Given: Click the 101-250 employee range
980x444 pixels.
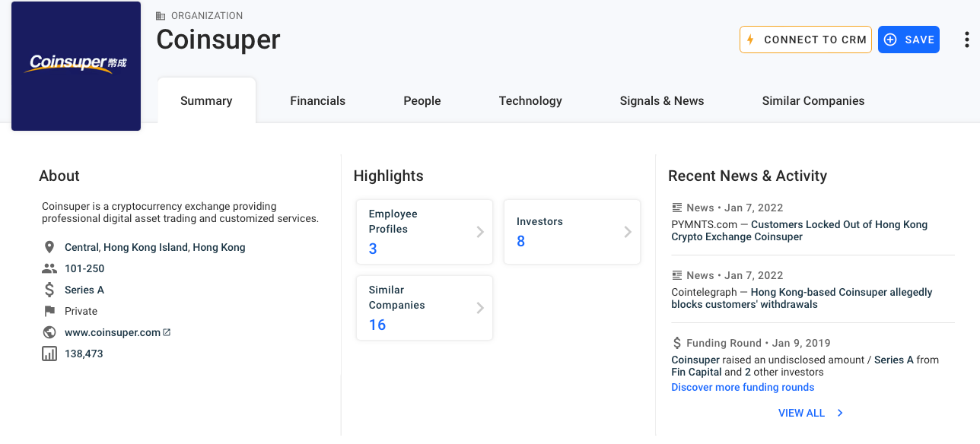Looking at the screenshot, I should point(84,268).
